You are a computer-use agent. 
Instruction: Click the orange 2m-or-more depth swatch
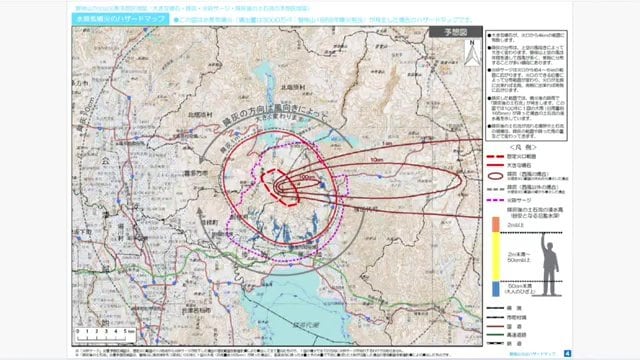point(496,224)
